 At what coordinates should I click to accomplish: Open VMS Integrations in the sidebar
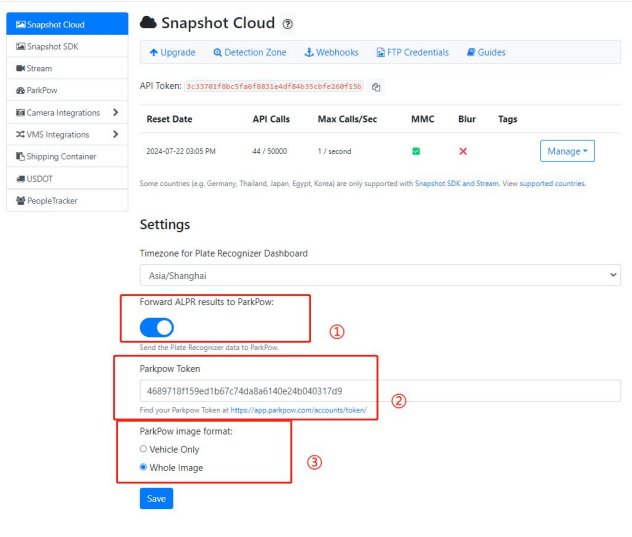pyautogui.click(x=67, y=134)
